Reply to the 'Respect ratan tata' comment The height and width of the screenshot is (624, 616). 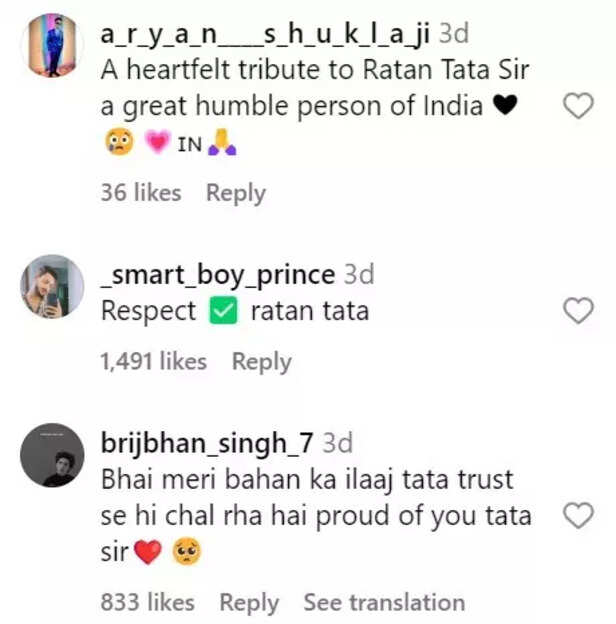(261, 362)
